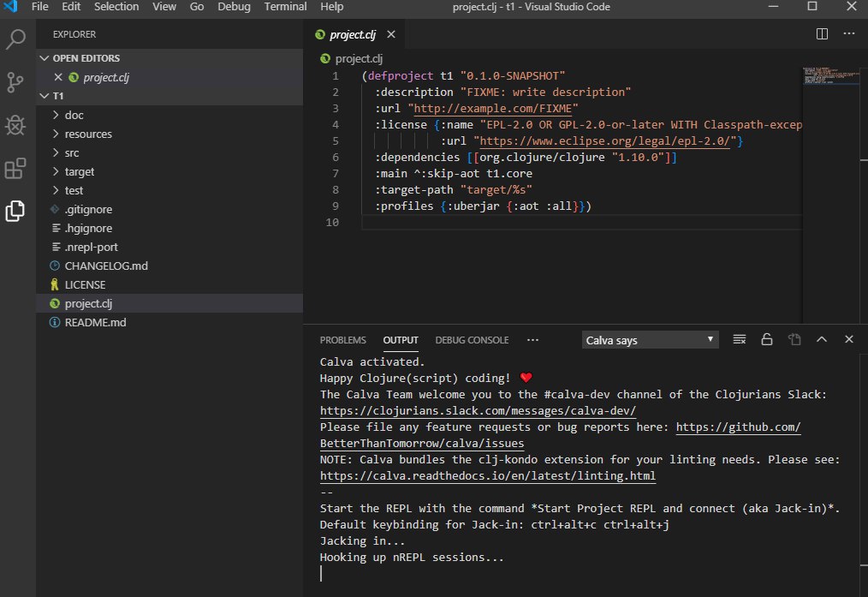The image size is (868, 597).
Task: Expand the target folder
Action: coord(79,171)
